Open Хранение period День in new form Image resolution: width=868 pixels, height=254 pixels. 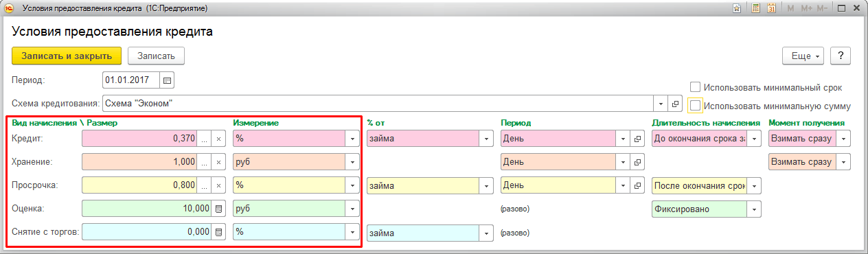coord(637,162)
